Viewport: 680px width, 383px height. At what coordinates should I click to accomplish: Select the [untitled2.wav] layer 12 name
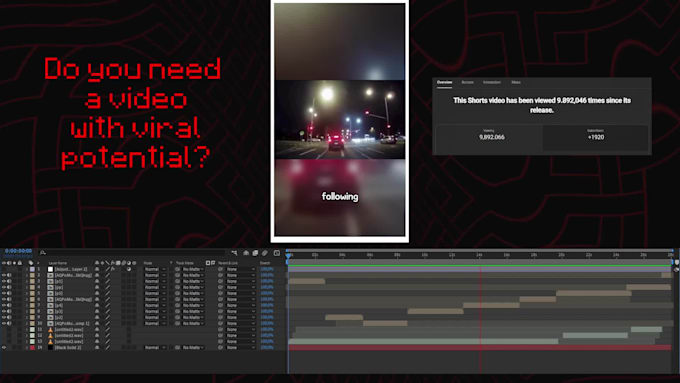69,335
